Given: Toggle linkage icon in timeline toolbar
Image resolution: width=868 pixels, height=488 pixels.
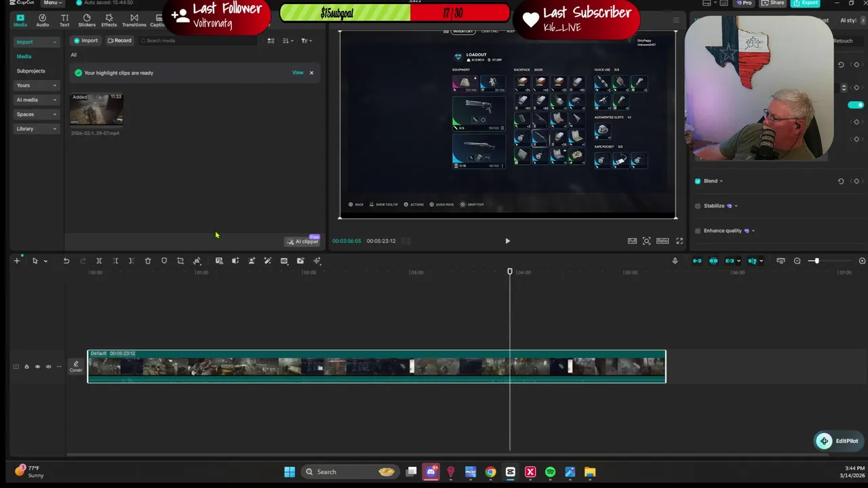Looking at the screenshot, I should (730, 261).
